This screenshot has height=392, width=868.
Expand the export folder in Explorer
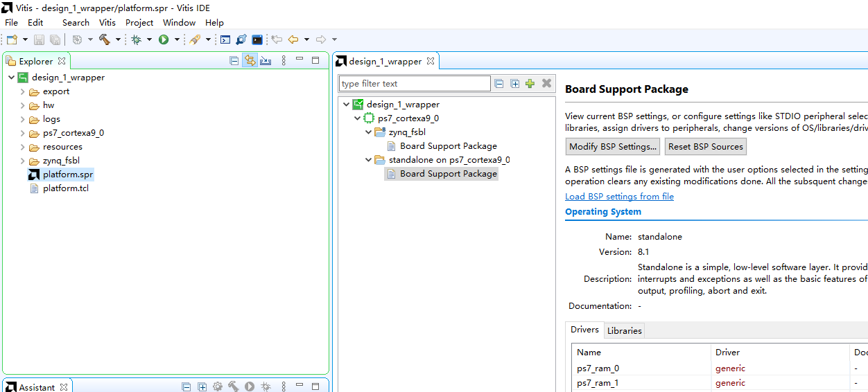tap(22, 91)
